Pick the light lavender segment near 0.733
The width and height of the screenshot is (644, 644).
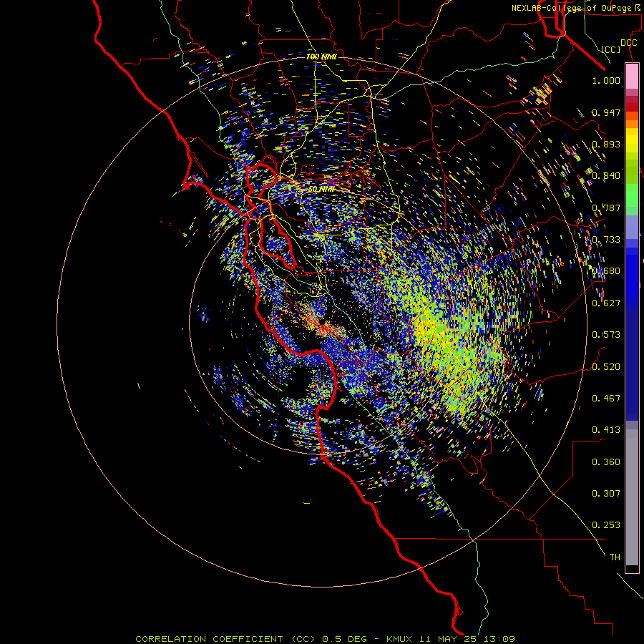[632, 227]
